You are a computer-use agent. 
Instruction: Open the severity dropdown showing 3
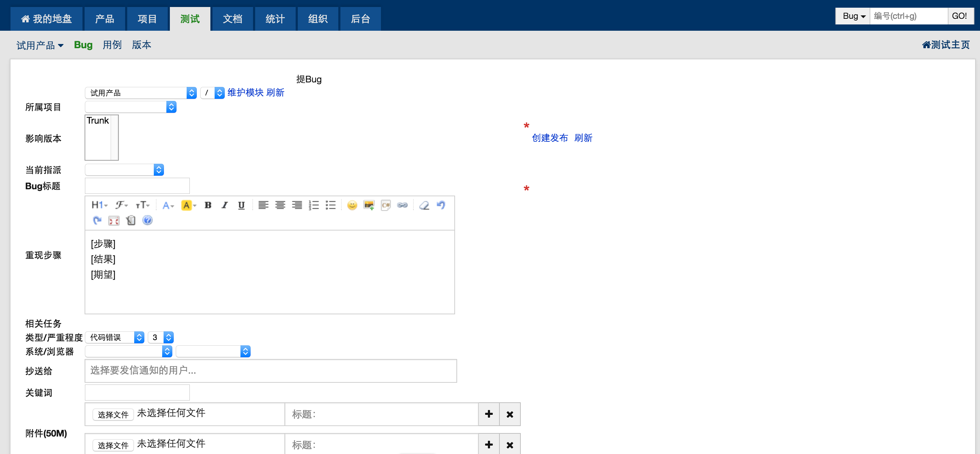point(160,337)
